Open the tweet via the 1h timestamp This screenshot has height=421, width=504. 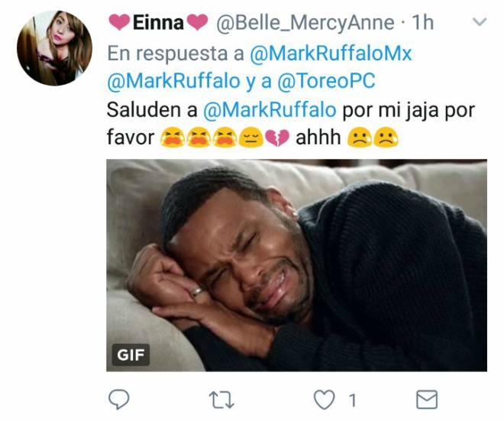coord(423,23)
